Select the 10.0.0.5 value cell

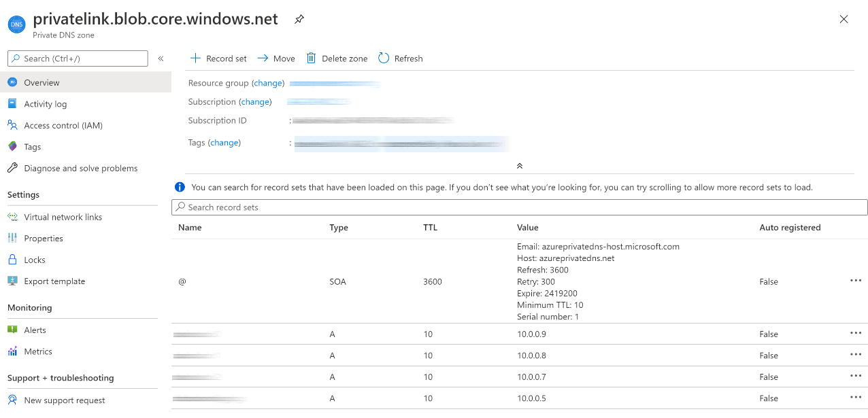(531, 399)
